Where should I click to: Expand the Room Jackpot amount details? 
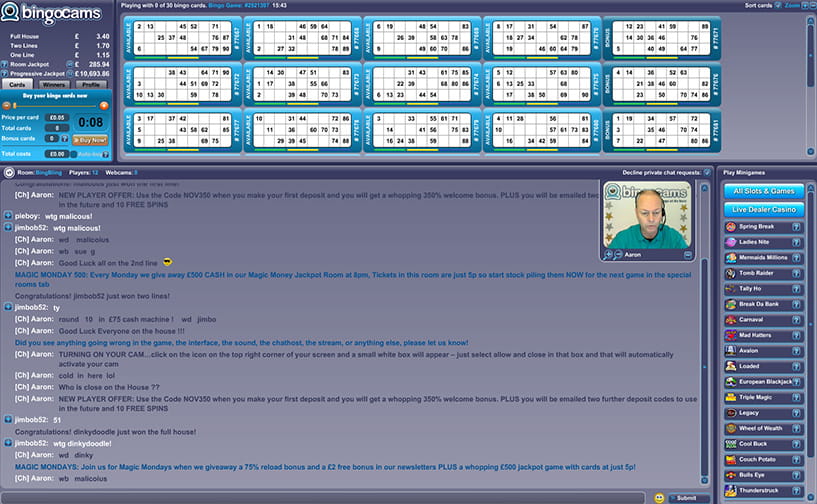69,64
